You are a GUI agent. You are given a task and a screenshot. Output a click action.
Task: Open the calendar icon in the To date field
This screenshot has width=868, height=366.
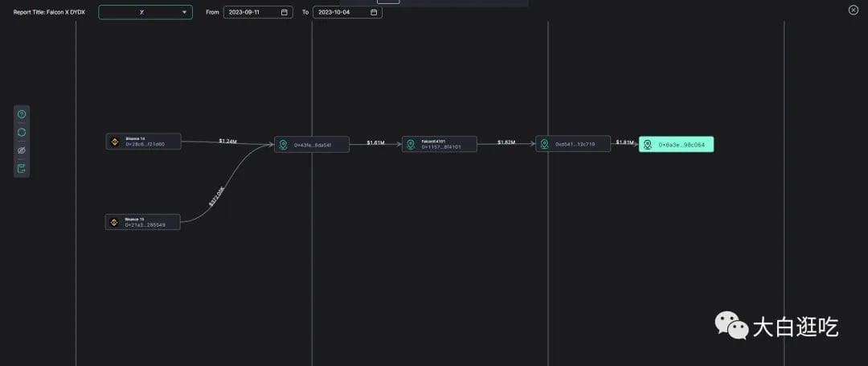[374, 12]
